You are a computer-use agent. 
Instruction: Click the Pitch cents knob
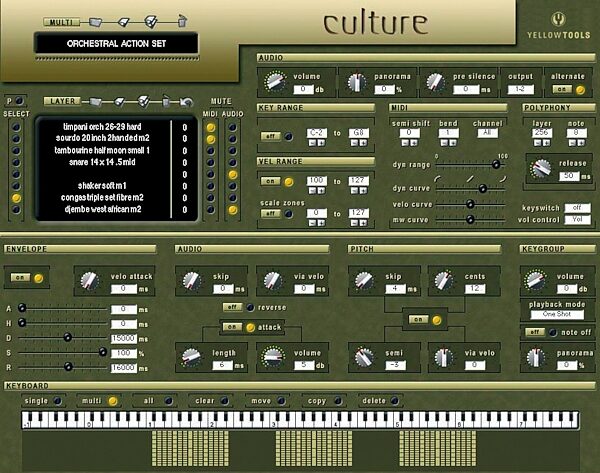coord(444,281)
